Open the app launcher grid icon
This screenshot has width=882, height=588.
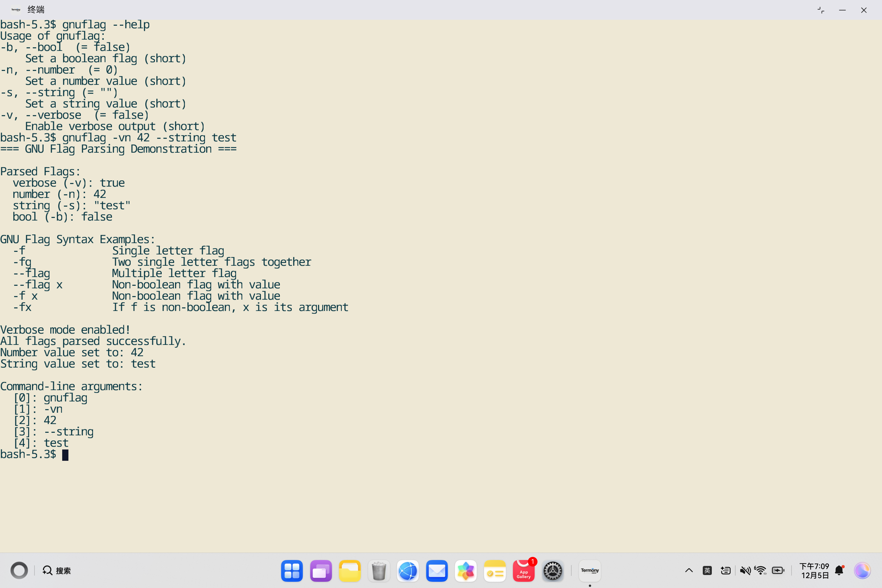pos(292,571)
